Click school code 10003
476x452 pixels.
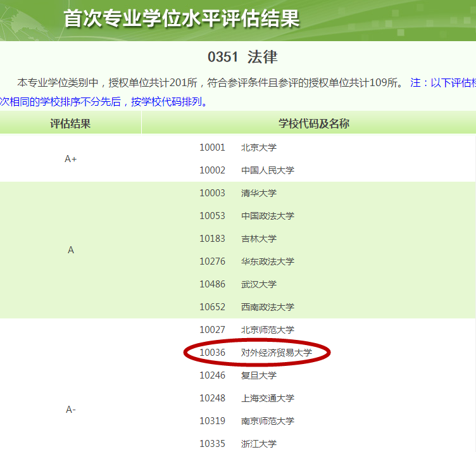(212, 193)
